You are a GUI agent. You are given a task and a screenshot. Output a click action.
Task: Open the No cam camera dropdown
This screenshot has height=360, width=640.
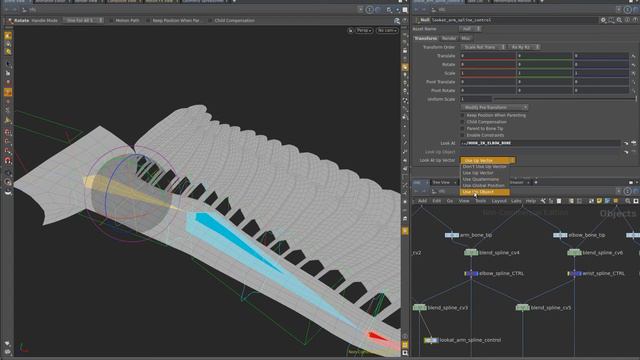pyautogui.click(x=387, y=30)
